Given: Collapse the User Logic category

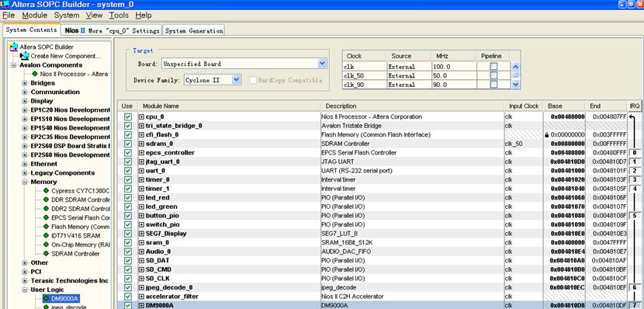Looking at the screenshot, I should (x=25, y=290).
